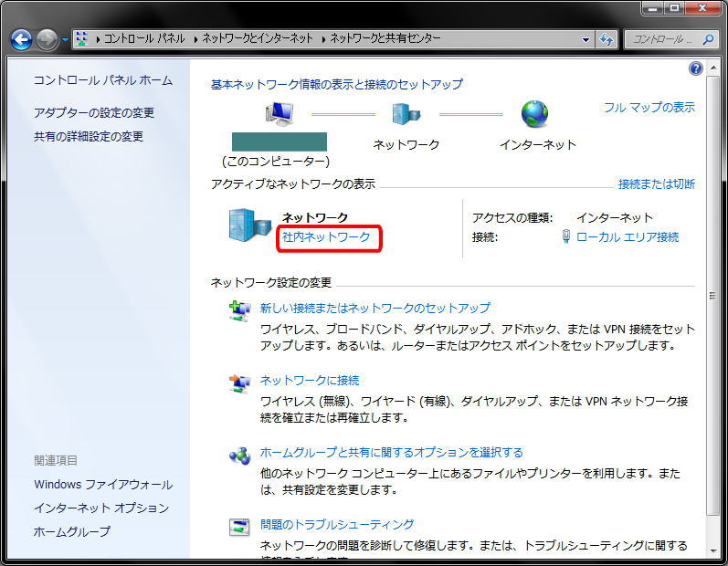Click (このコンピューター) label
Viewport: 728px width, 566px height.
point(276,162)
